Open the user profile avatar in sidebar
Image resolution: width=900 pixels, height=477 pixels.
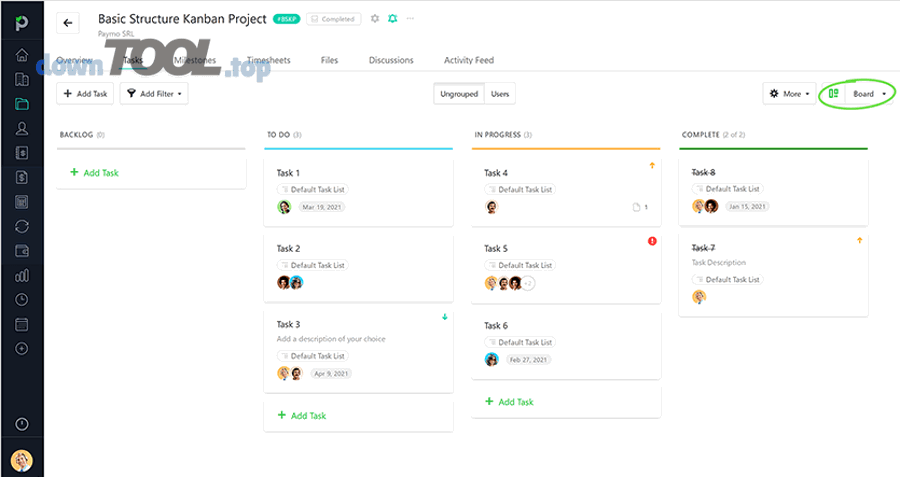pyautogui.click(x=22, y=460)
